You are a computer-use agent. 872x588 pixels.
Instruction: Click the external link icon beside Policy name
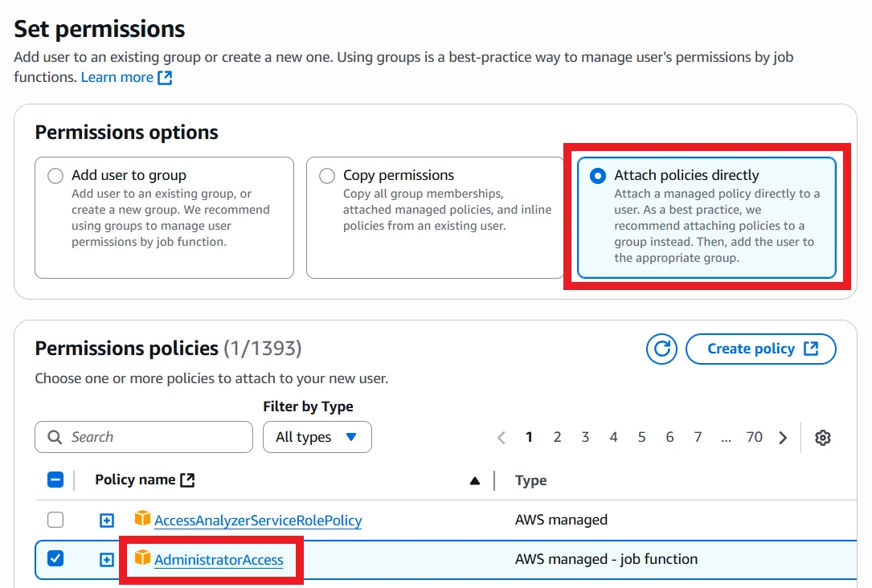click(187, 480)
